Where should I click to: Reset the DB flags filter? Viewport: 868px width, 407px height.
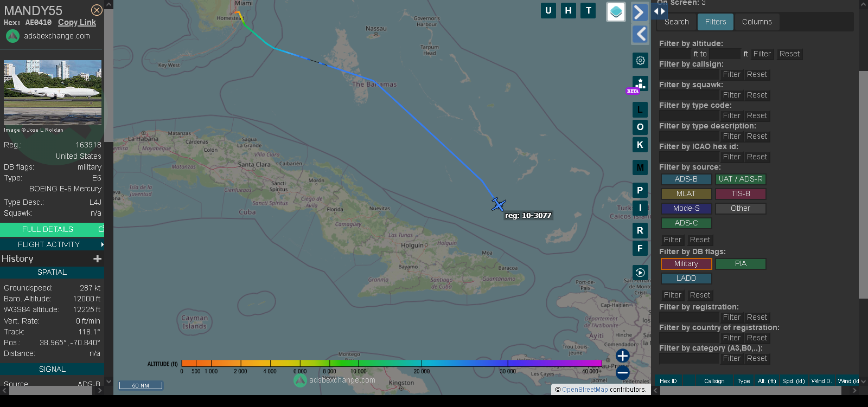click(700, 295)
